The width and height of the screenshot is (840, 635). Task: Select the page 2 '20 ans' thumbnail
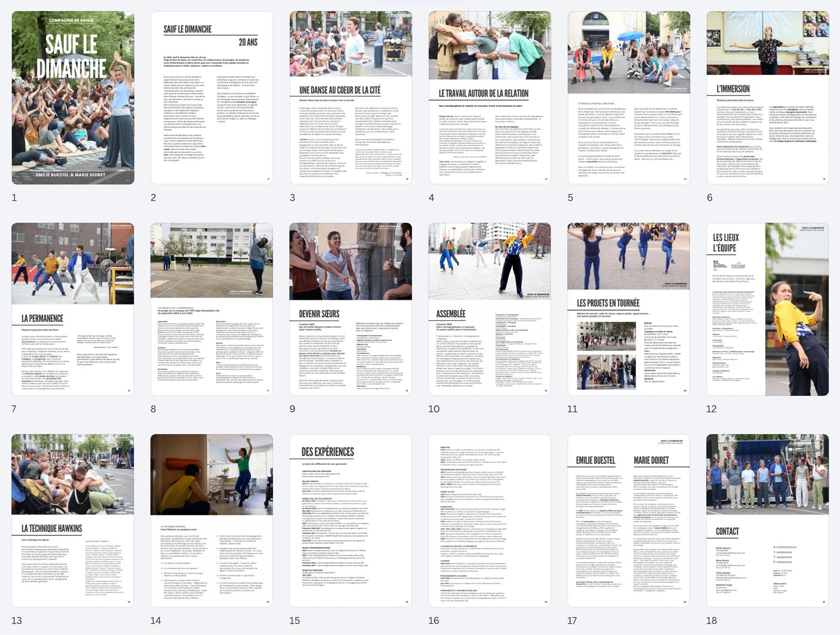point(212,98)
